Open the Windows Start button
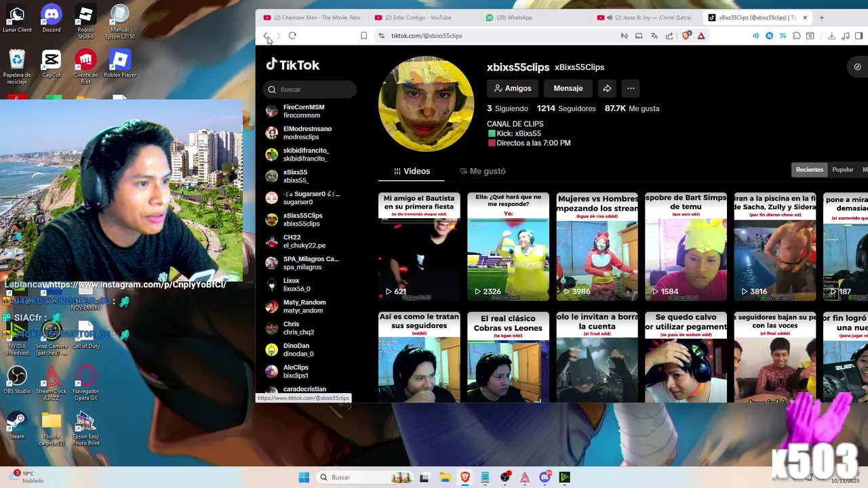The width and height of the screenshot is (868, 488). (304, 477)
